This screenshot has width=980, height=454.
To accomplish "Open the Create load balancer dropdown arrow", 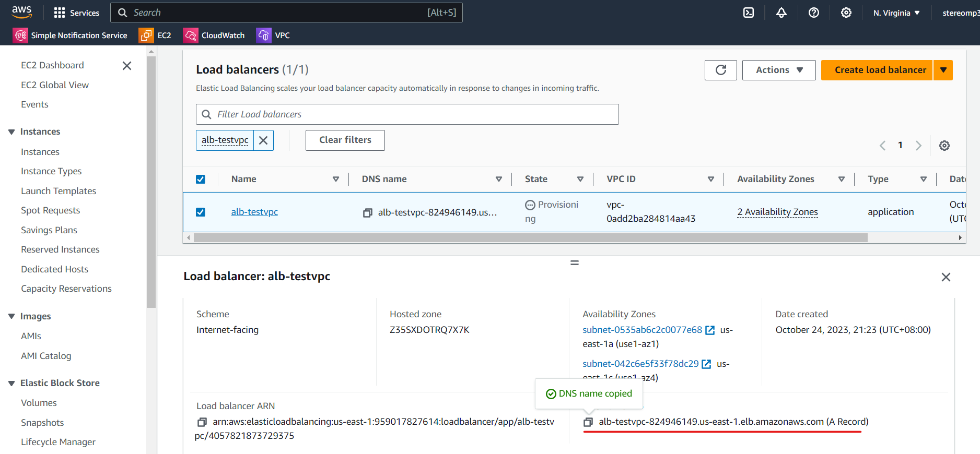I will click(x=943, y=70).
